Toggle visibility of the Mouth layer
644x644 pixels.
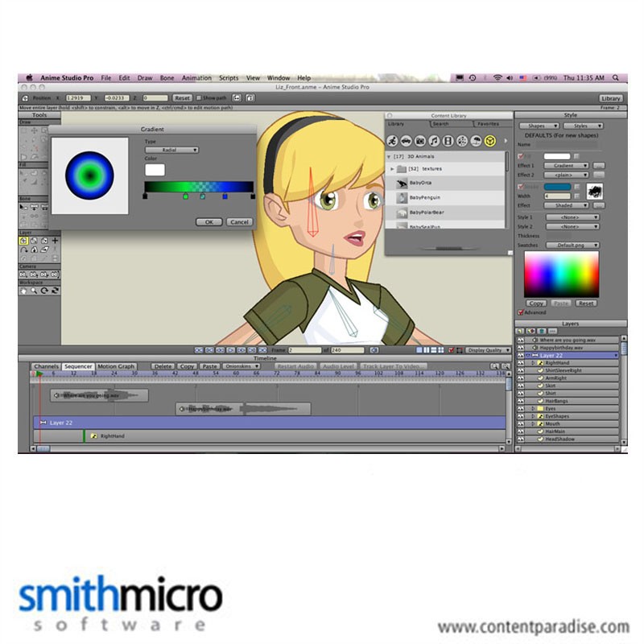[x=521, y=424]
